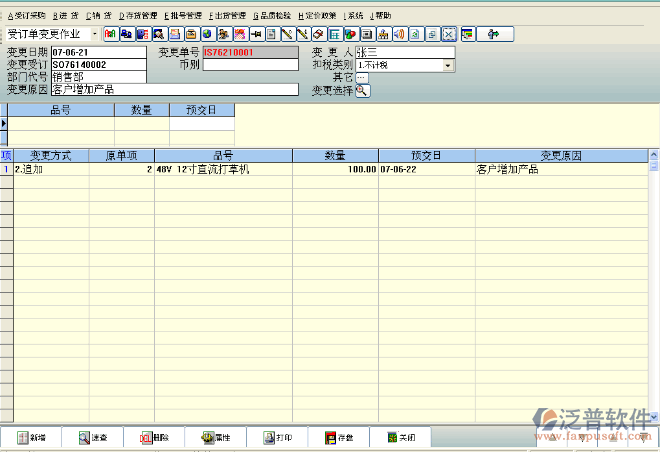The image size is (662, 452).
Task: Click the 变更原因 text field
Action: pyautogui.click(x=174, y=90)
